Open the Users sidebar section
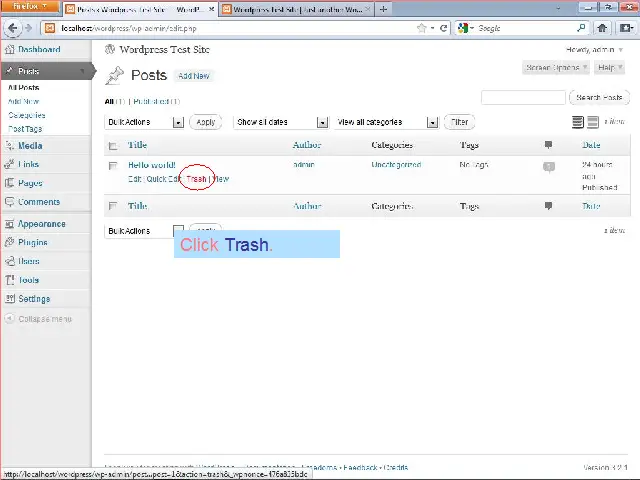The height and width of the screenshot is (480, 640). tap(29, 261)
